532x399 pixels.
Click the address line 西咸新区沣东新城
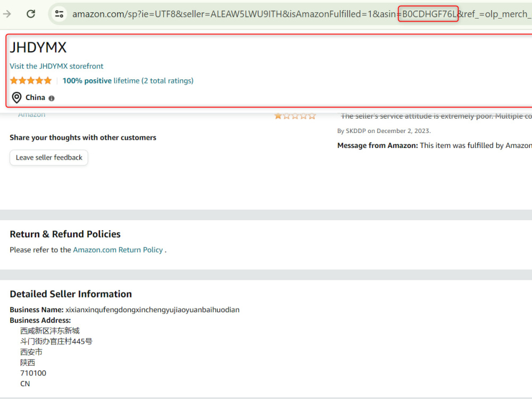[x=50, y=331]
